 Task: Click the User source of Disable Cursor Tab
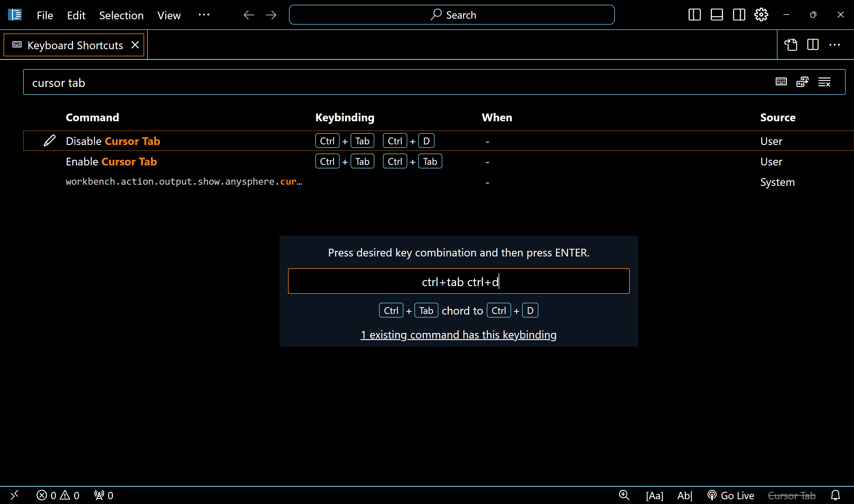click(x=771, y=141)
